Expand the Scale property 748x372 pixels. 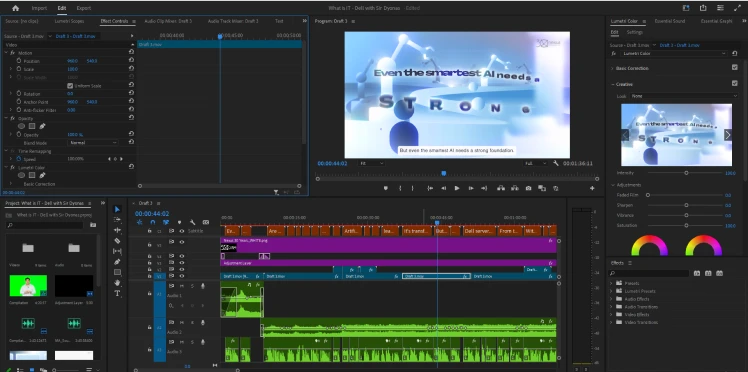coord(11,69)
